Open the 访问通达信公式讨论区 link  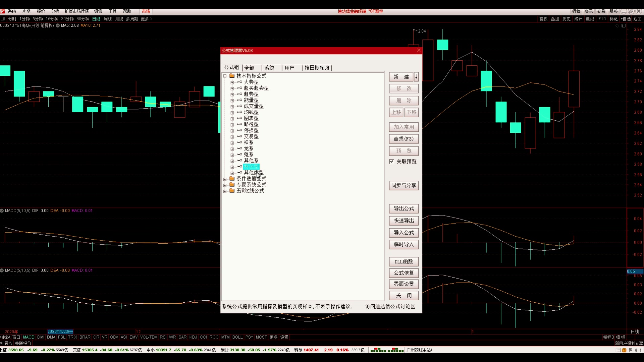[x=390, y=307]
